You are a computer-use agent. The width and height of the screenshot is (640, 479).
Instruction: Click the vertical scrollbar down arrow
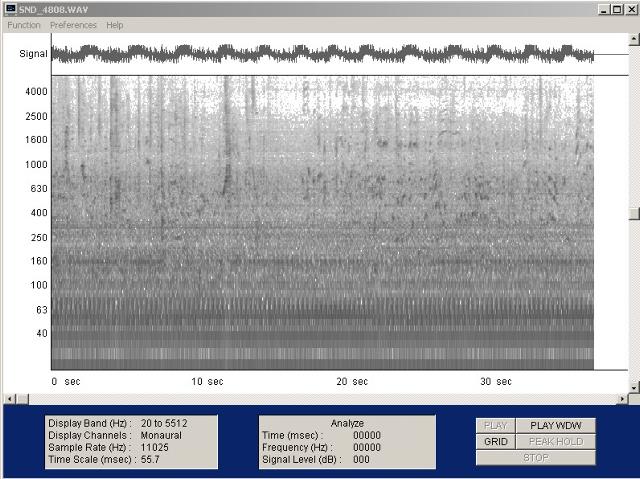point(634,388)
